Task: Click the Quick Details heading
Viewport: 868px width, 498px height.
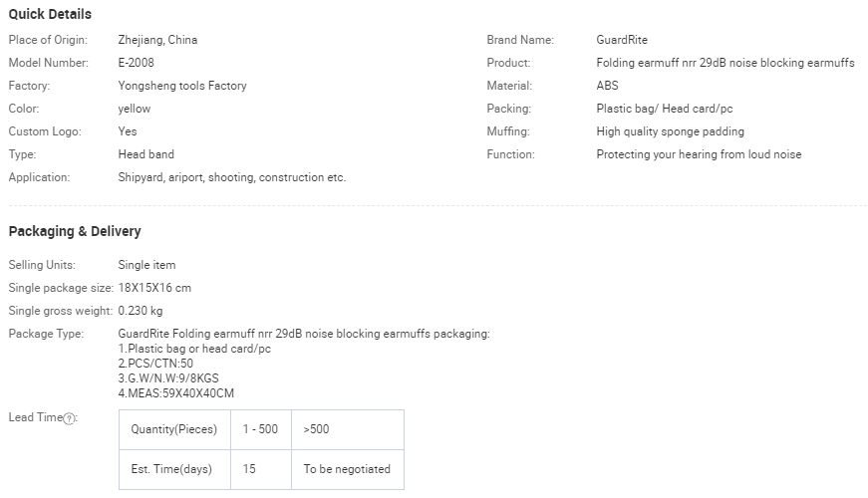Action: [50, 14]
